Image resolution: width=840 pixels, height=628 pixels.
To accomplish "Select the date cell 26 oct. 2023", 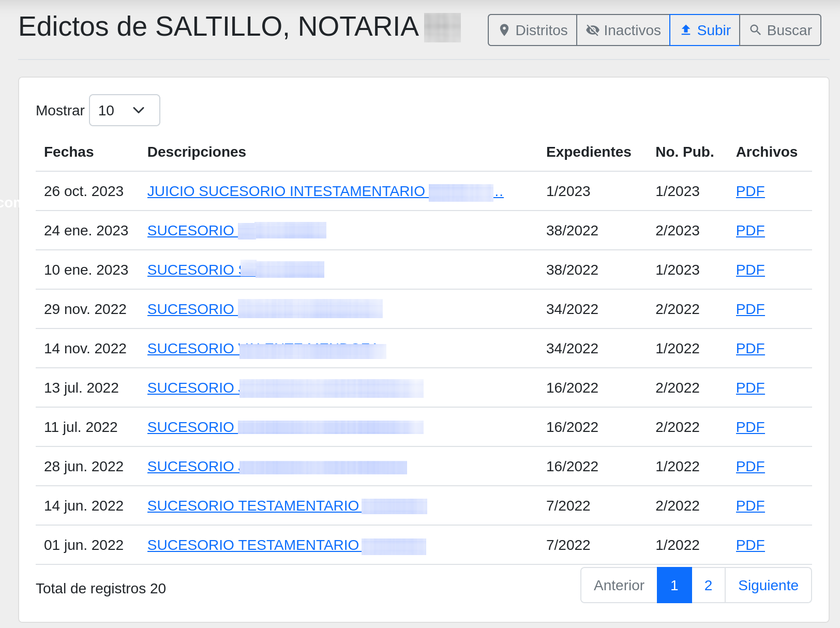I will [84, 191].
